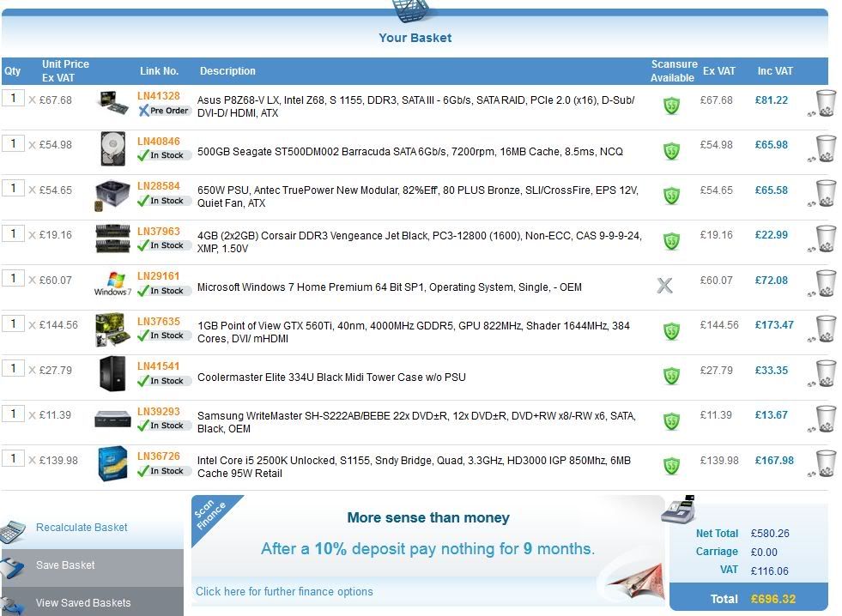Click quantity field for Asus motherboard

tap(13, 99)
